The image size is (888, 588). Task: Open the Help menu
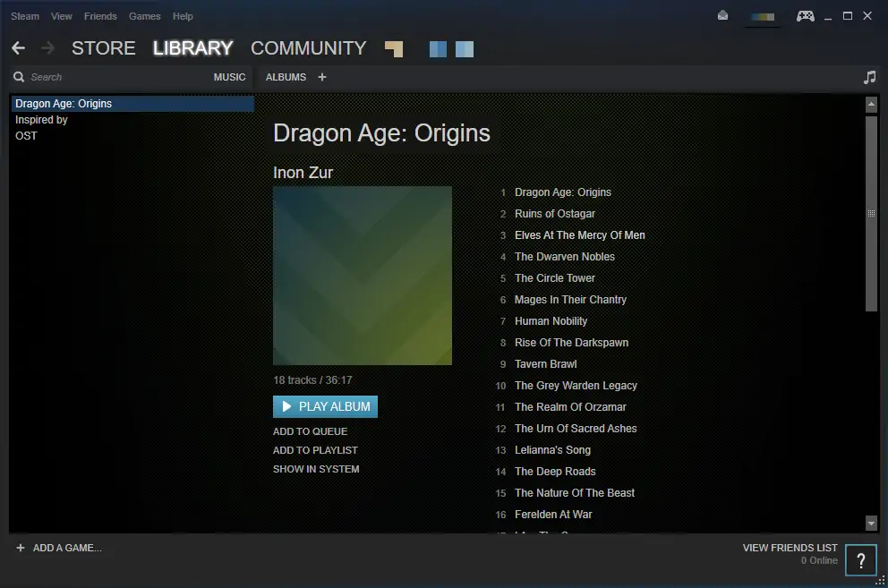(183, 16)
